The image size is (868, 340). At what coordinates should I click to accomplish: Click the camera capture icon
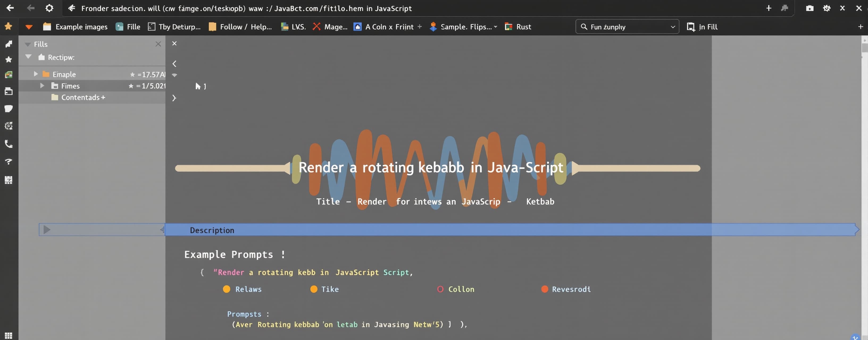(x=810, y=8)
